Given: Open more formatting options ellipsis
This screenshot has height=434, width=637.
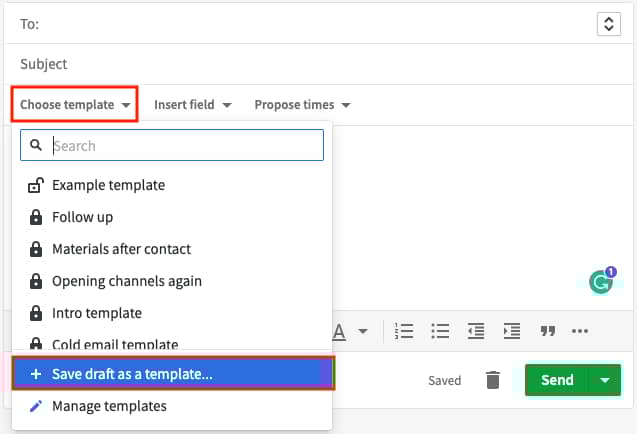Looking at the screenshot, I should coord(580,331).
